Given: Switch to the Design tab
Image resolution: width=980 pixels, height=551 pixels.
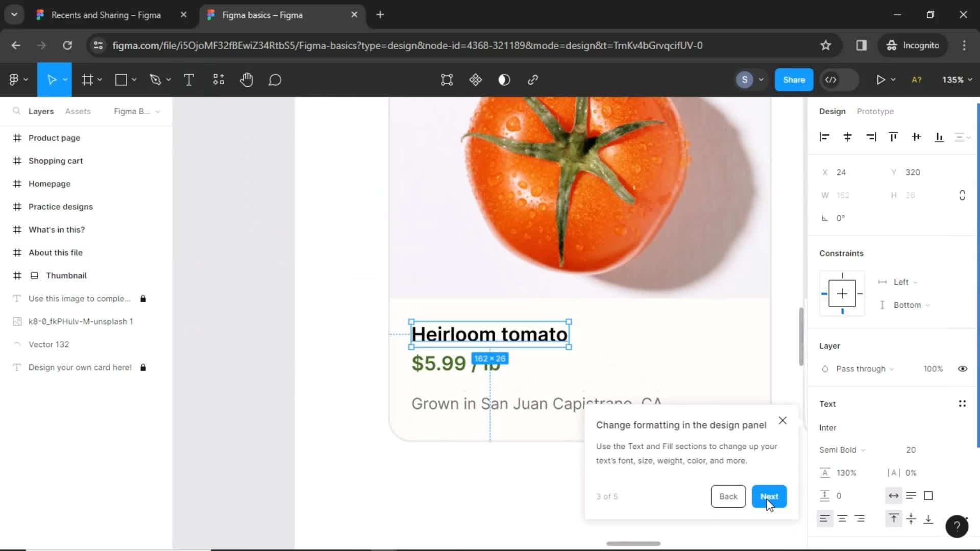Looking at the screenshot, I should coord(832,111).
